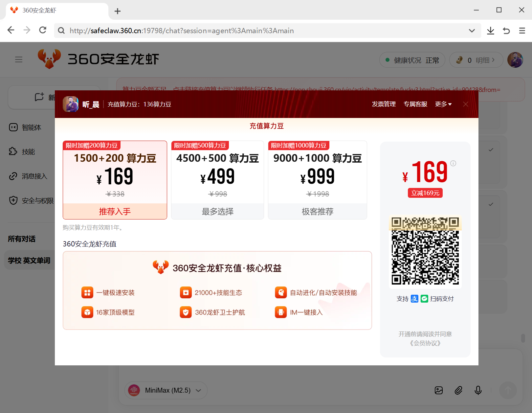Click the 21000+技能生态 benefit icon

(x=186, y=292)
